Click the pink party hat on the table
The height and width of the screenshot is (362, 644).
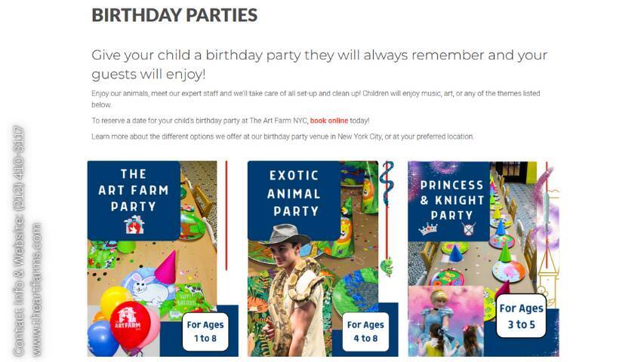[165, 267]
